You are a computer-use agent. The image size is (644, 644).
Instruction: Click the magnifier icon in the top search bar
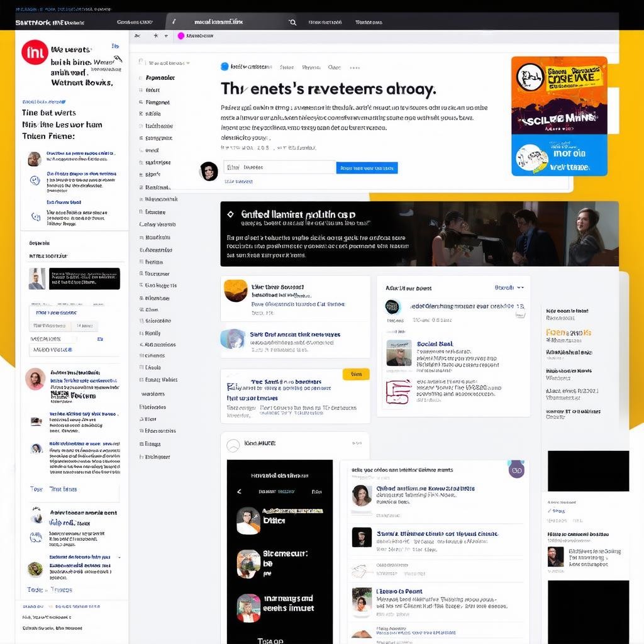292,22
